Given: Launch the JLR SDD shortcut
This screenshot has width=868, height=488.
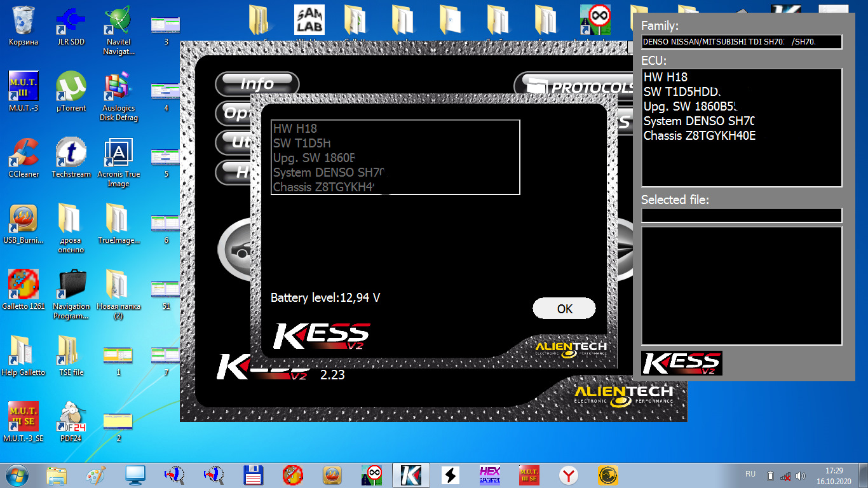Looking at the screenshot, I should click(71, 26).
